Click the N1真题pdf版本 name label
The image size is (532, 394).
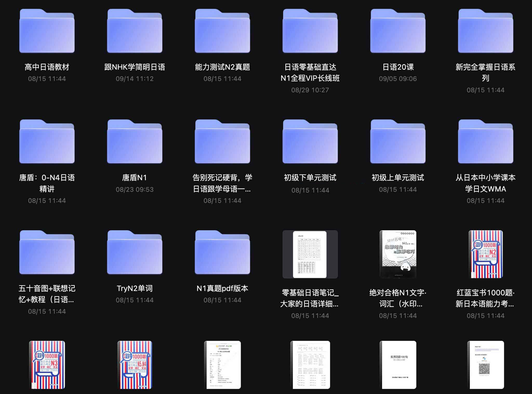tap(222, 289)
